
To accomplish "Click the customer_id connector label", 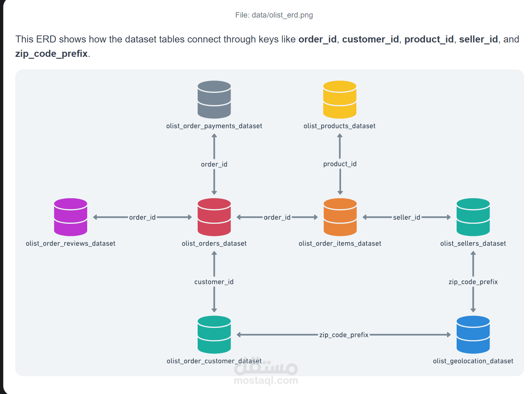I will tap(214, 282).
